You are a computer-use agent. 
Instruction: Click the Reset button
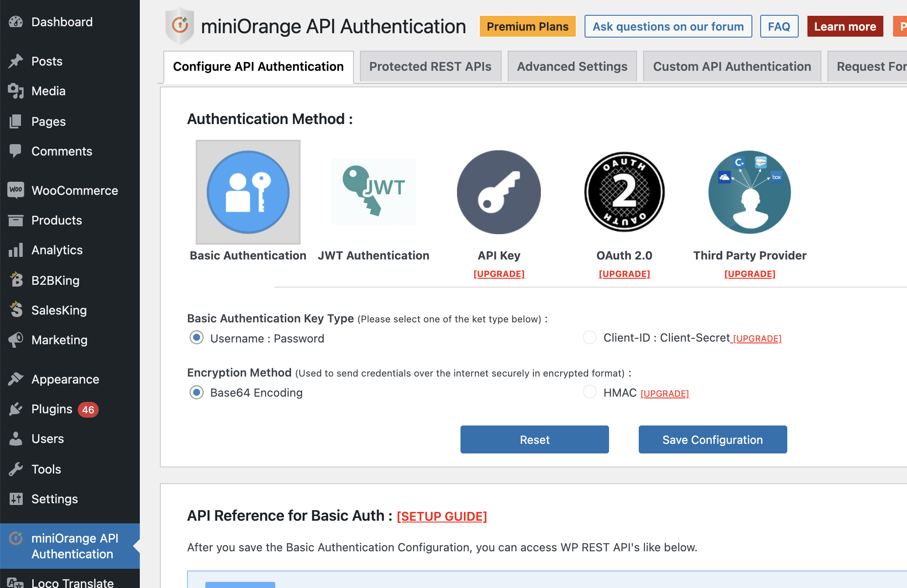535,439
